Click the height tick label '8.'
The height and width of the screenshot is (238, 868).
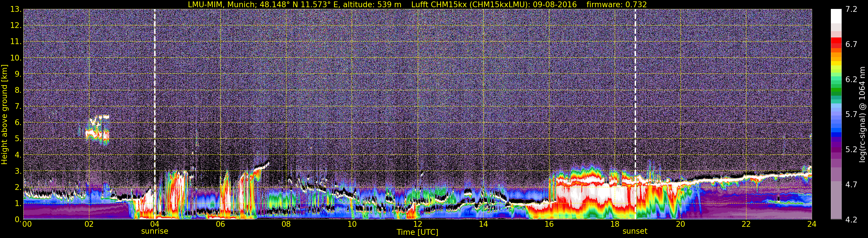(x=18, y=90)
